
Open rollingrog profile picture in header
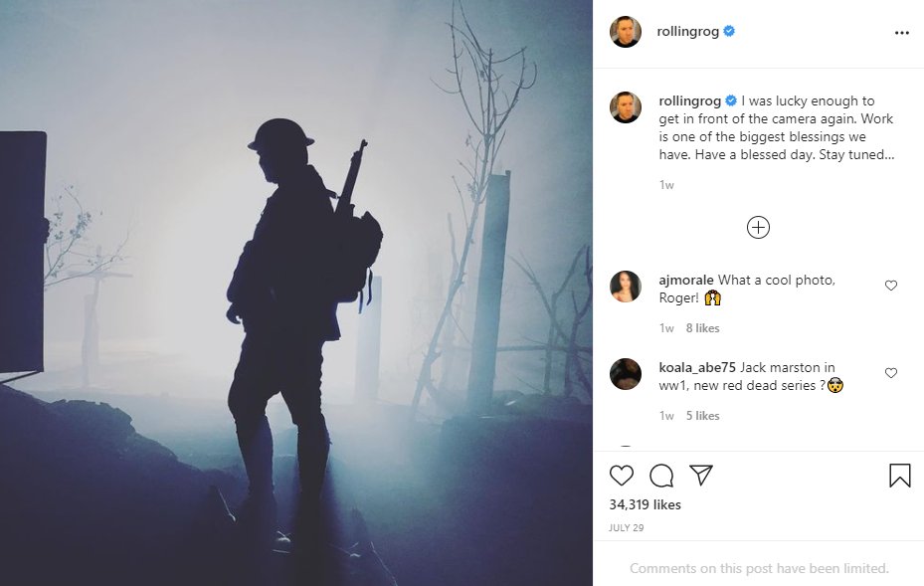(626, 32)
